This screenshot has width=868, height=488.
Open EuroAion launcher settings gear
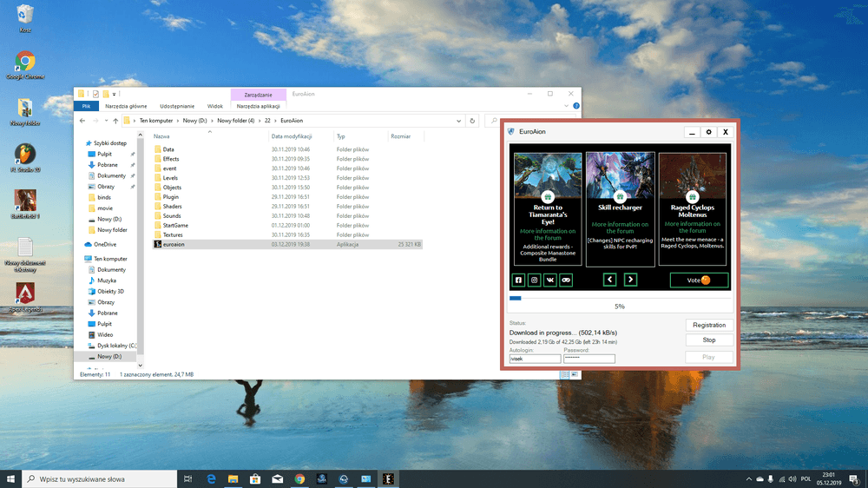point(709,132)
